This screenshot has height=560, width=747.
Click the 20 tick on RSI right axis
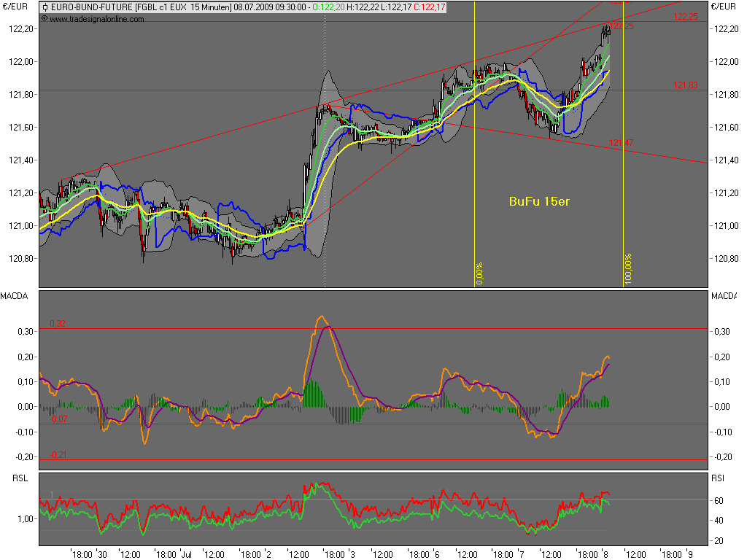(719, 541)
